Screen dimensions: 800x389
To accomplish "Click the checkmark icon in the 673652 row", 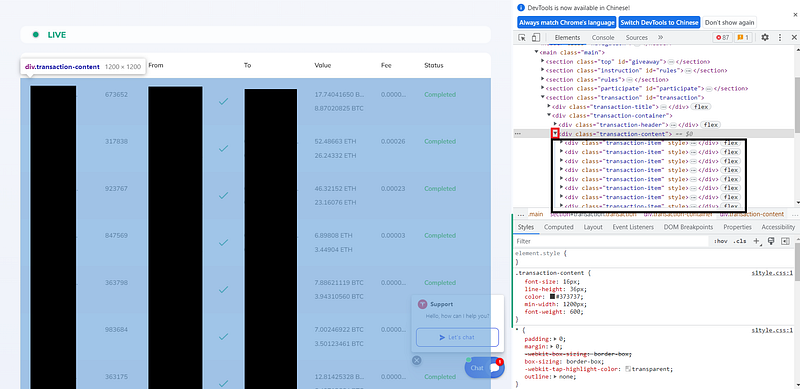I will click(223, 102).
